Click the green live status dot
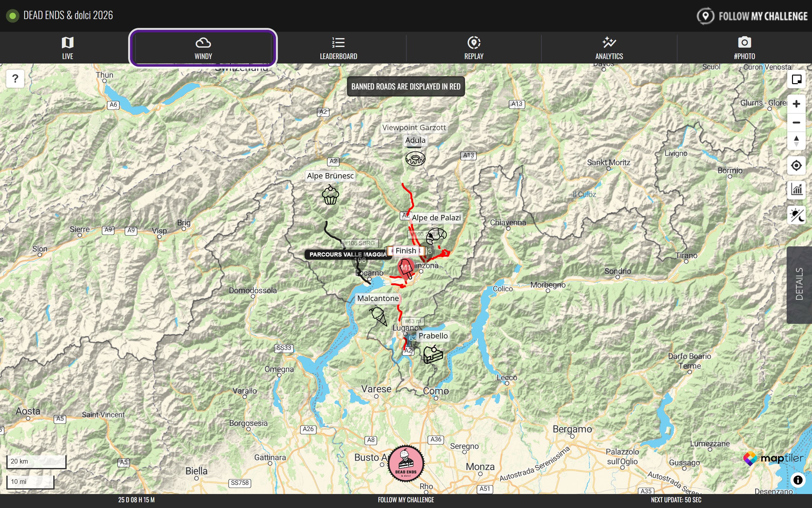 click(x=13, y=16)
